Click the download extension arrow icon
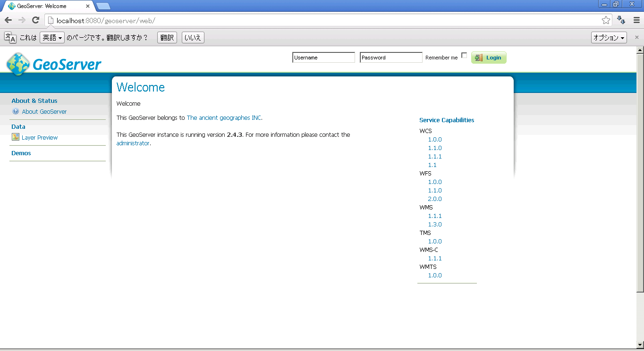Viewport: 644px width, 351px height. click(621, 20)
